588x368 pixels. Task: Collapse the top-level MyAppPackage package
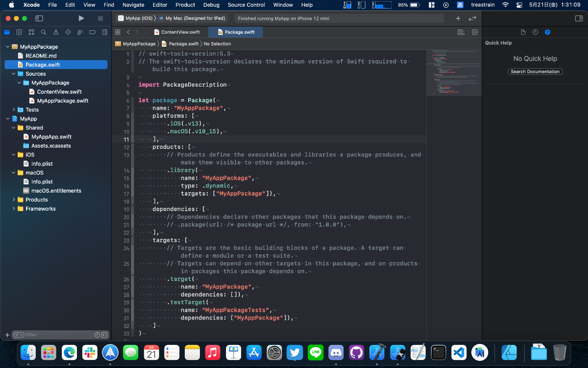(x=8, y=47)
